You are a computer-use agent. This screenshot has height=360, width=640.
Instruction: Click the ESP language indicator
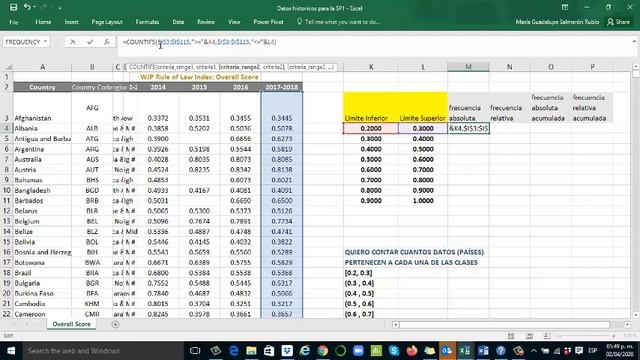(x=593, y=351)
